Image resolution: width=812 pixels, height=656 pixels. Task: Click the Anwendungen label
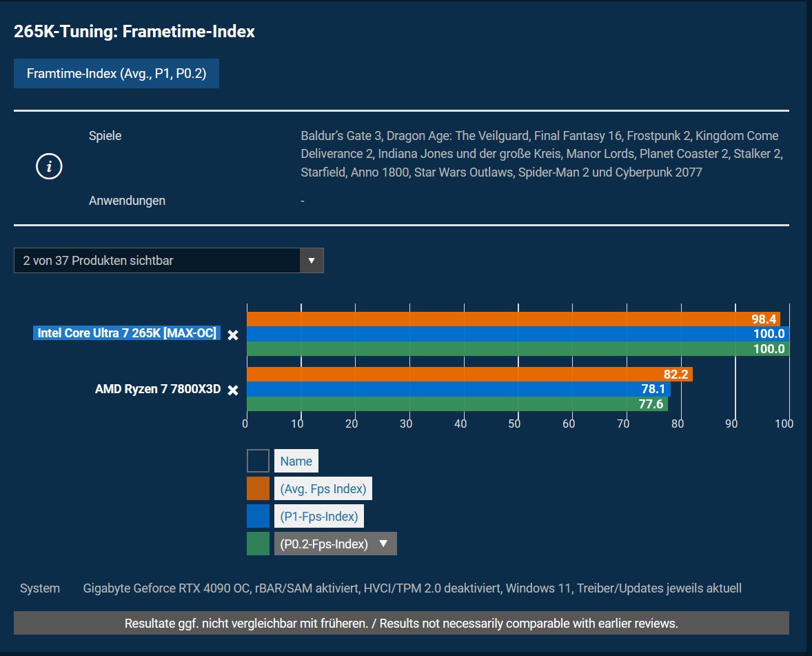(127, 201)
